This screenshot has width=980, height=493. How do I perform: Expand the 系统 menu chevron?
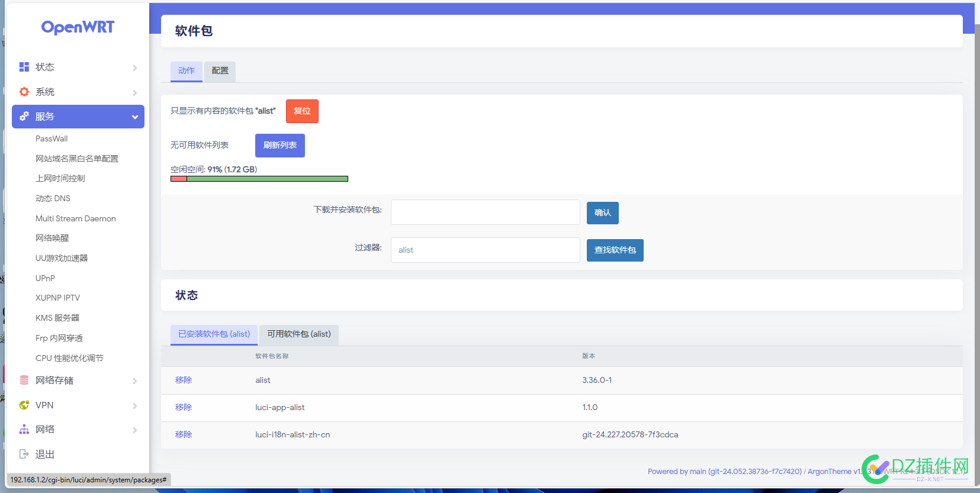tap(135, 93)
